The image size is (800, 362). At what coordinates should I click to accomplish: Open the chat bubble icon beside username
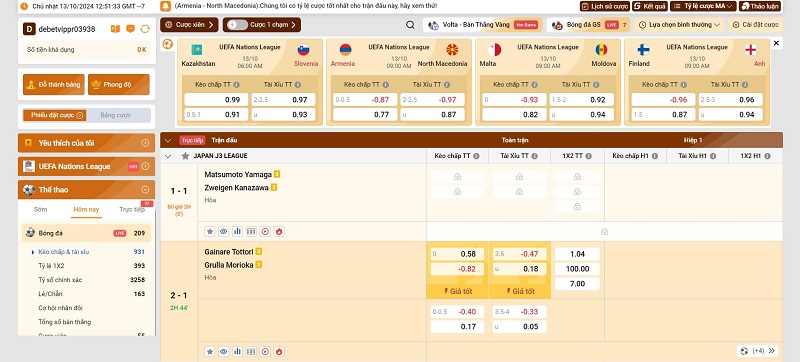coord(130,29)
